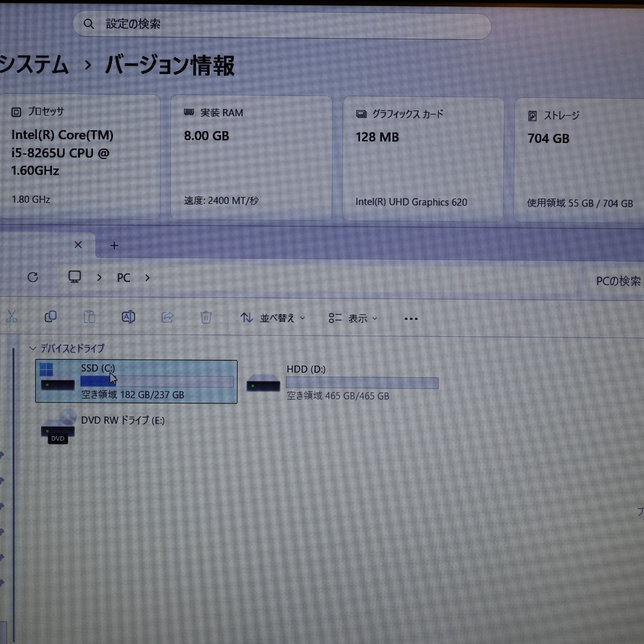Refresh the Explorer view
This screenshot has height=644, width=644.
33,277
